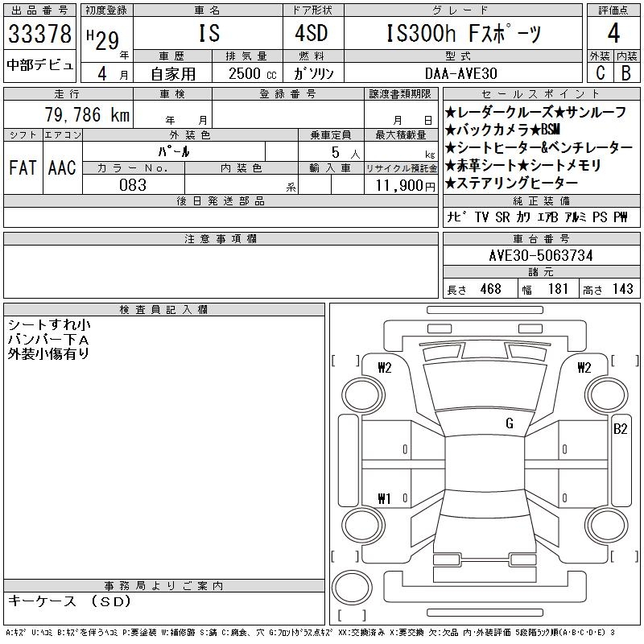644x644 pixels.
Task: Click the exterior color パール
Action: click(174, 151)
